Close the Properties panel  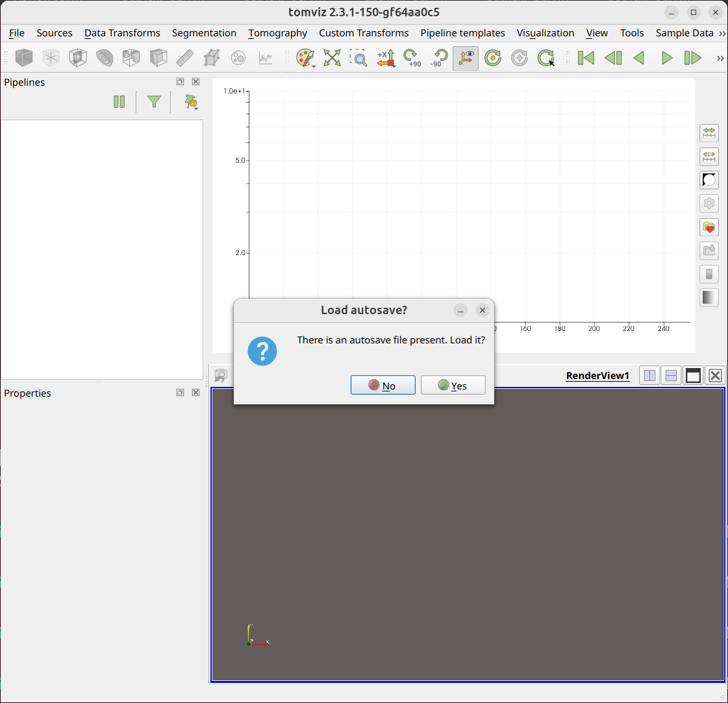point(196,393)
